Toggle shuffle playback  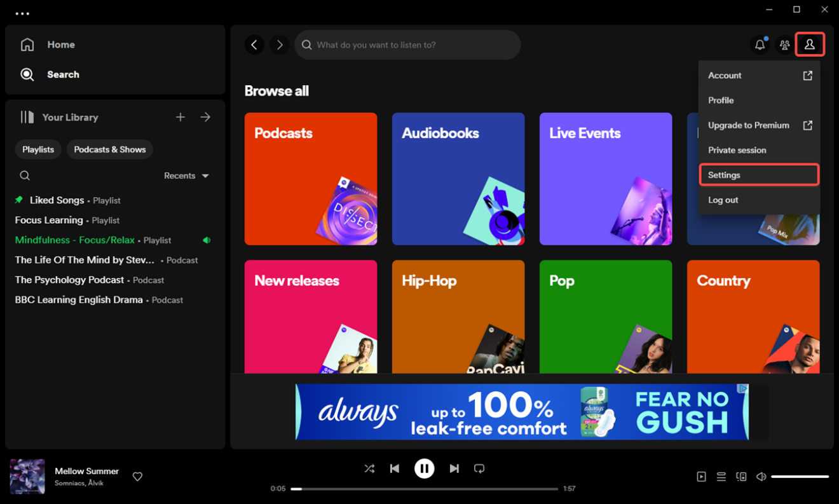click(x=369, y=468)
